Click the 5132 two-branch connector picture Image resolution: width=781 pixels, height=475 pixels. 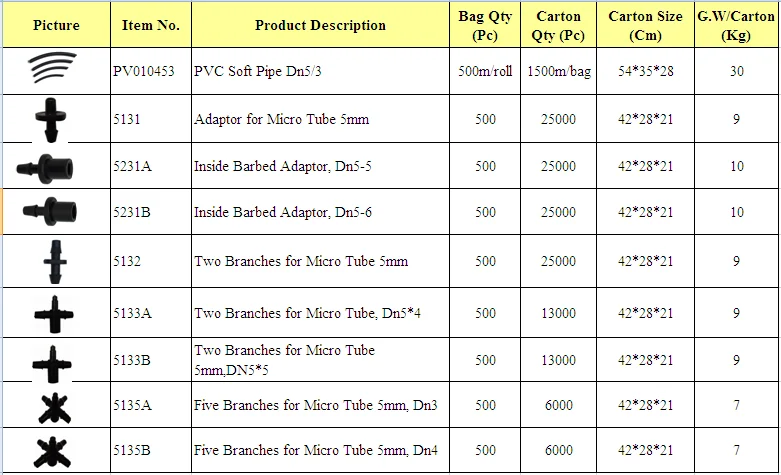(x=53, y=262)
